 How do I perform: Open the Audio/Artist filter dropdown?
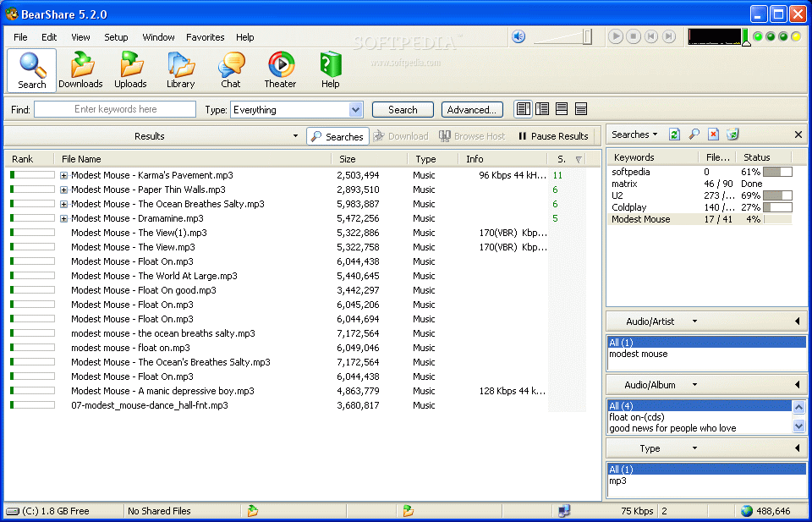pyautogui.click(x=694, y=321)
